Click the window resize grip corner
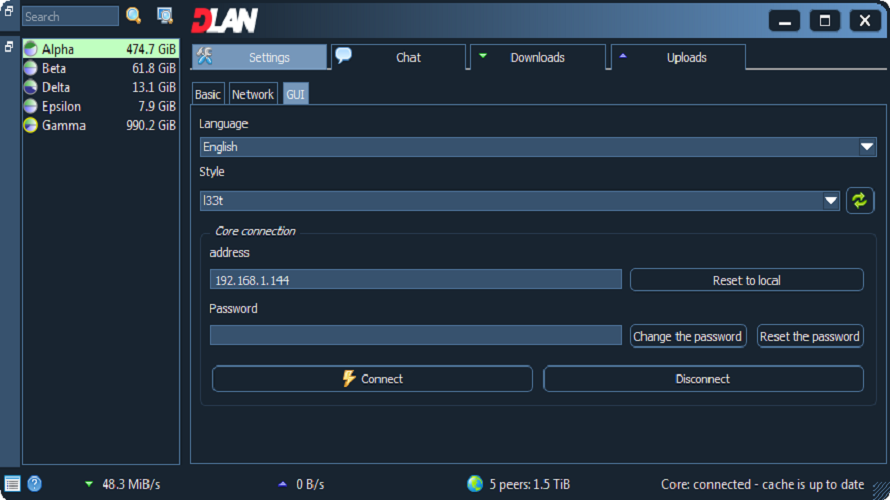 click(x=881, y=491)
